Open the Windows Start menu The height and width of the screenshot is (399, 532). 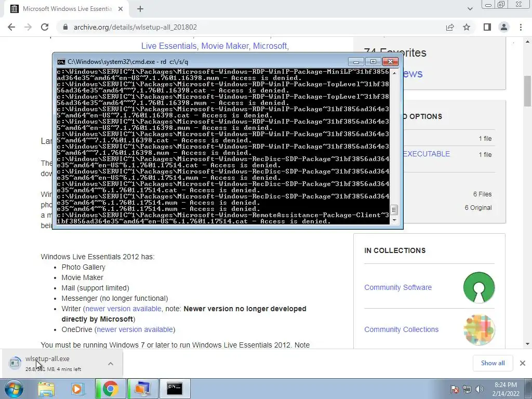coord(14,389)
